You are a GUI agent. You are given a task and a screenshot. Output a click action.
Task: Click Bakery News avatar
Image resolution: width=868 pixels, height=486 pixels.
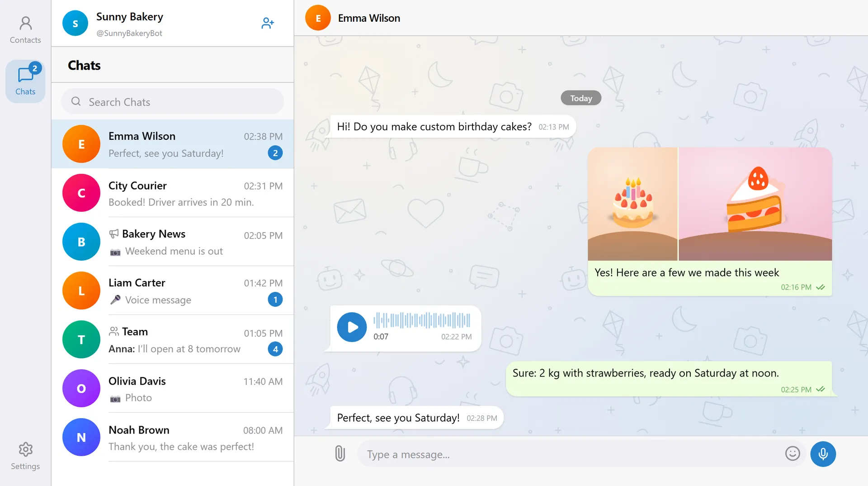pos(81,242)
